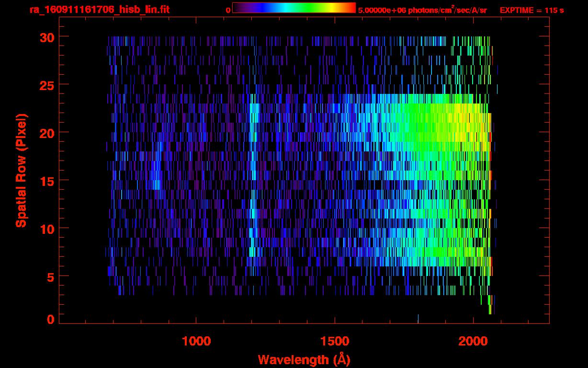Click the y-axis tick label 0
This screenshot has height=368, width=588.
click(50, 319)
